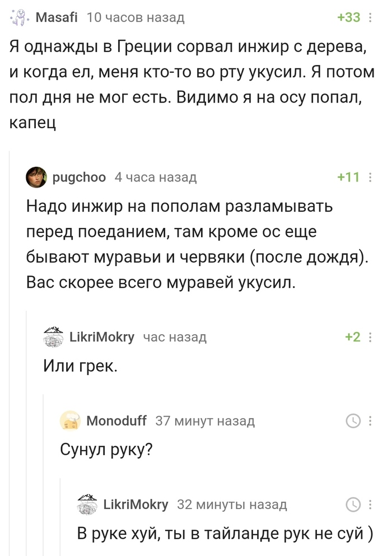Click the pending-rating clock icon on Monoduff's comment
392x556 pixels.
352,420
